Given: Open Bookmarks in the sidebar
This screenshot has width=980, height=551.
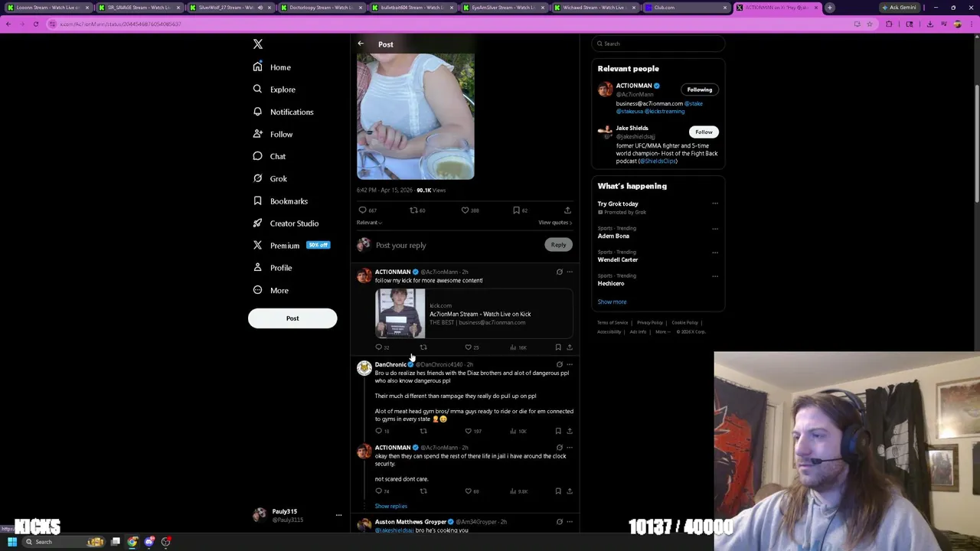Looking at the screenshot, I should (280, 201).
